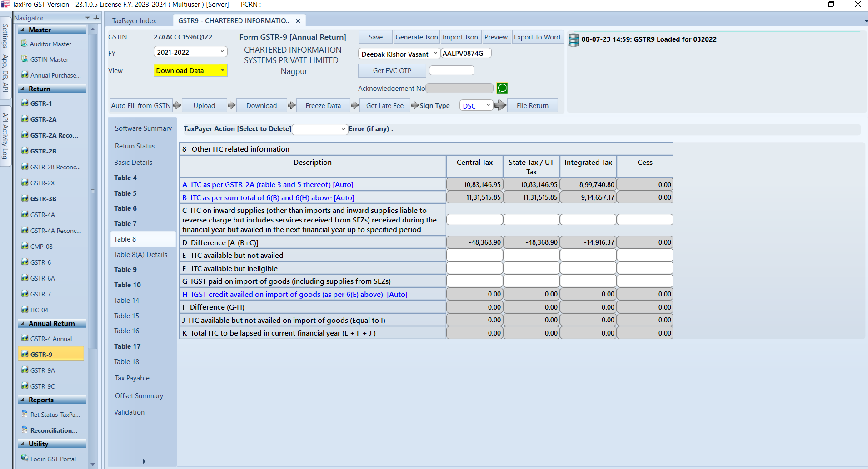The width and height of the screenshot is (868, 469).
Task: Click the Preview button
Action: click(496, 37)
